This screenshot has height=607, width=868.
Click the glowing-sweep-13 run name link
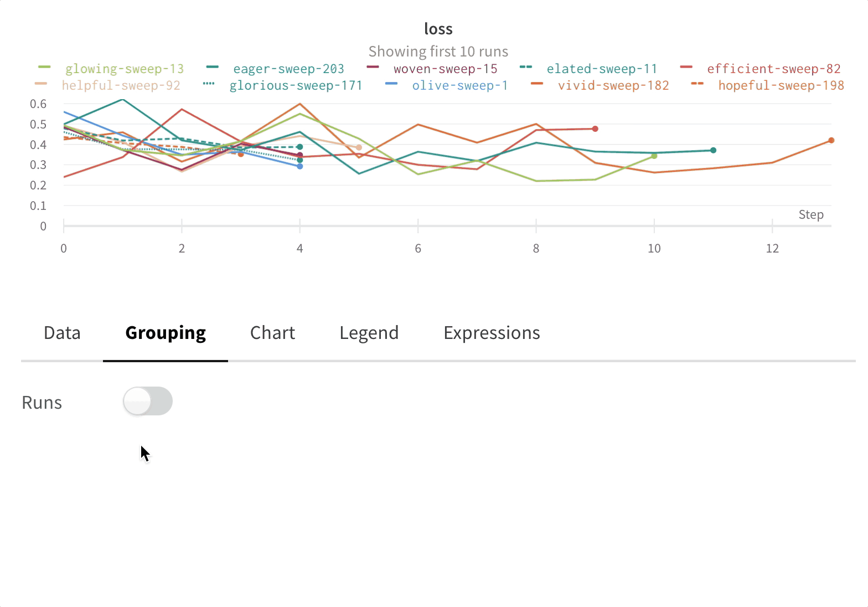125,68
